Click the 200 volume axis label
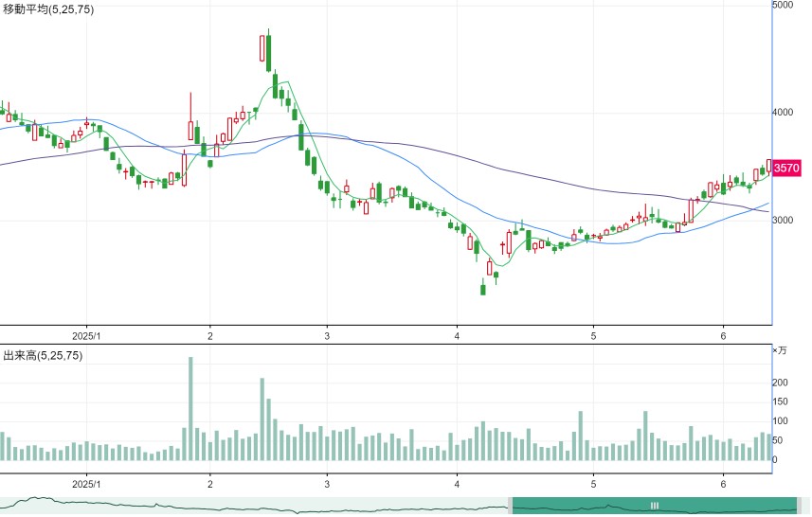 pos(780,383)
